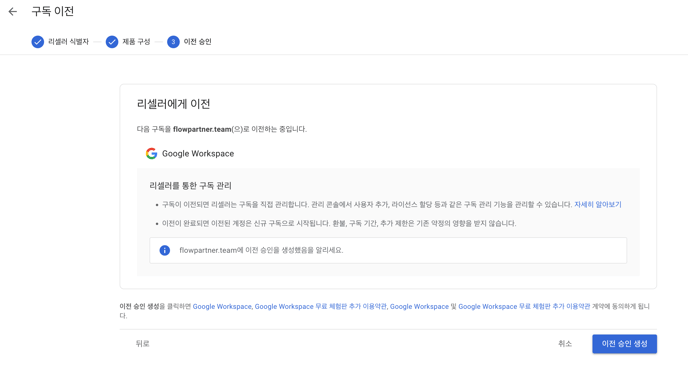688x384 pixels.
Task: Click the 리셀러를 통한 구독 관리 heading
Action: 190,186
